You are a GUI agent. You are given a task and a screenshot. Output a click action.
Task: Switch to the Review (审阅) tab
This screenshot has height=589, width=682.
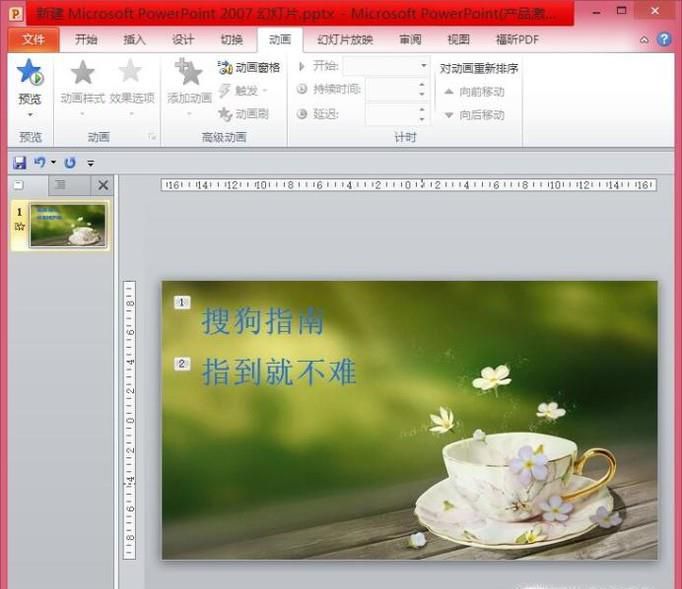410,40
